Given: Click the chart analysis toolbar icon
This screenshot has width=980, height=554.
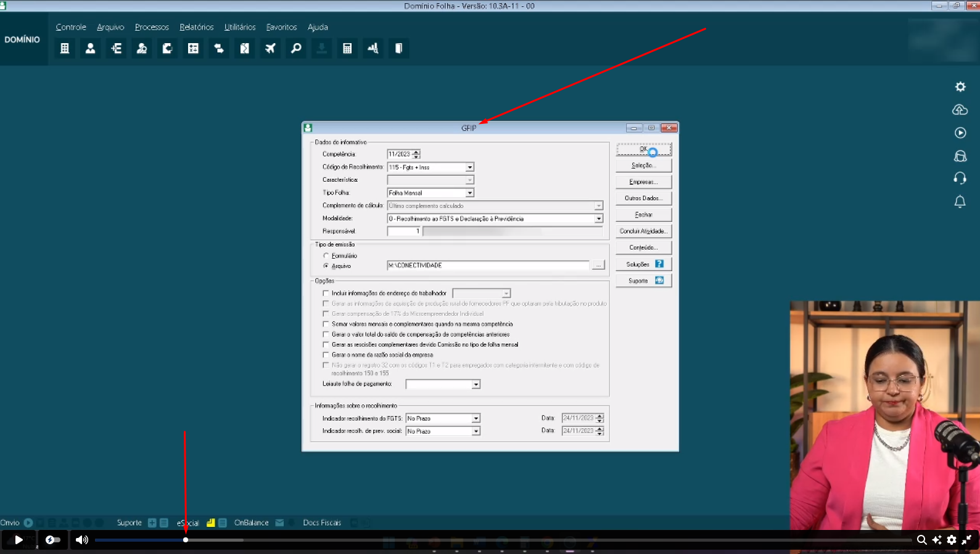Looking at the screenshot, I should pos(373,48).
